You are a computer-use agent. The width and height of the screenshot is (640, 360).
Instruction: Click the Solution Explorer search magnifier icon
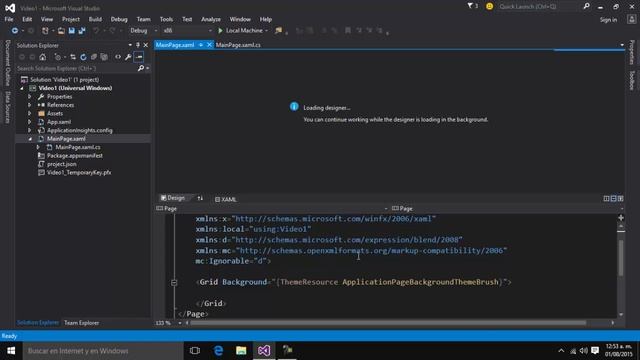coord(141,68)
